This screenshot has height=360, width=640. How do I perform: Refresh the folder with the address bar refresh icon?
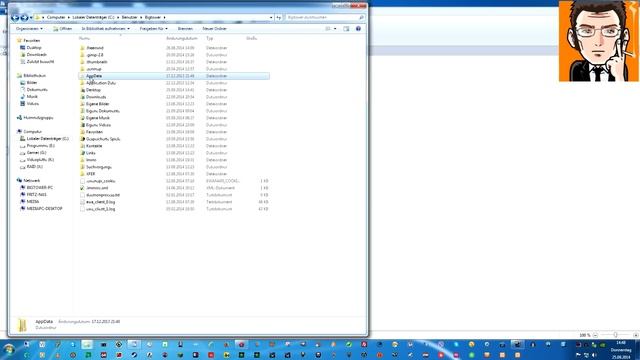click(x=279, y=18)
